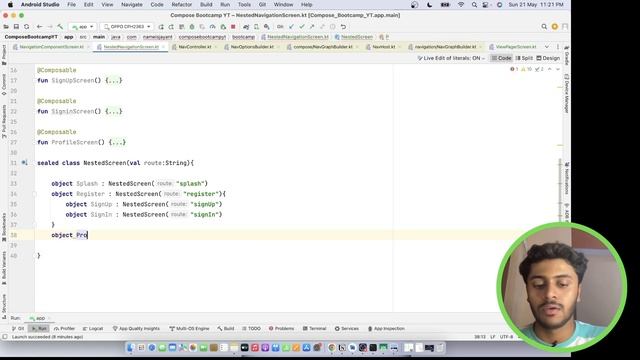Screen dimensions: 640x360
Task: Click the app tab in Run panel
Action: tap(40, 318)
